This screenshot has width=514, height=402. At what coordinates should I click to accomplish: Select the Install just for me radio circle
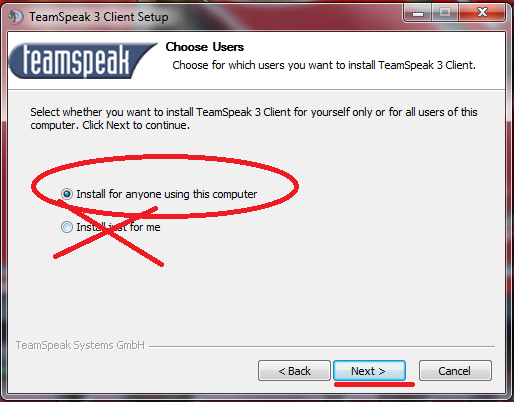pyautogui.click(x=67, y=227)
